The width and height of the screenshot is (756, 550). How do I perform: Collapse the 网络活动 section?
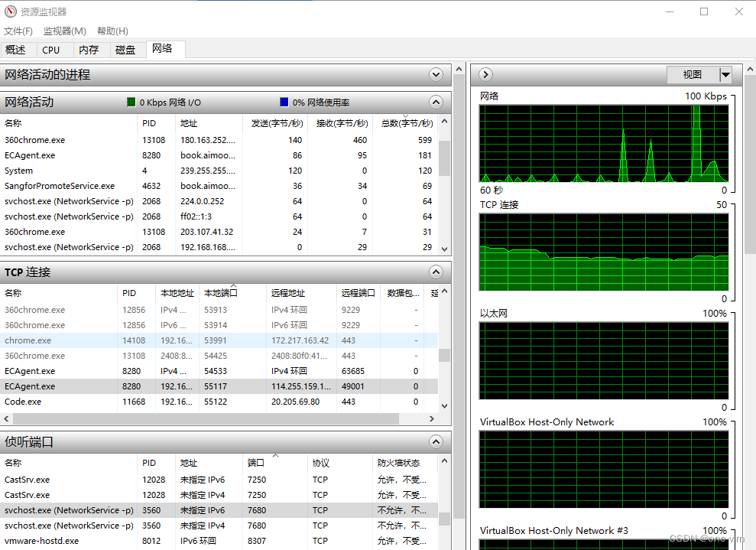436,103
